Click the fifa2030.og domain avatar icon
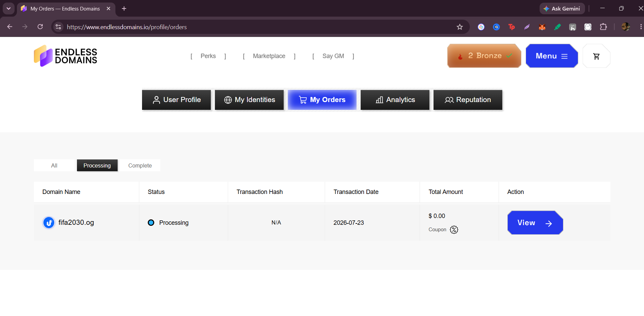 (x=49, y=223)
